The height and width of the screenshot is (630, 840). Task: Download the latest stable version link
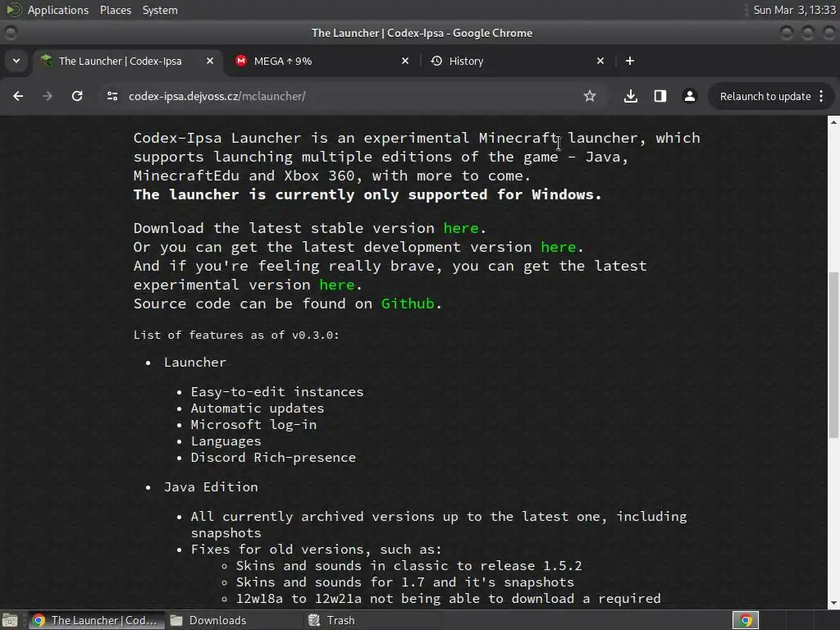(x=461, y=228)
